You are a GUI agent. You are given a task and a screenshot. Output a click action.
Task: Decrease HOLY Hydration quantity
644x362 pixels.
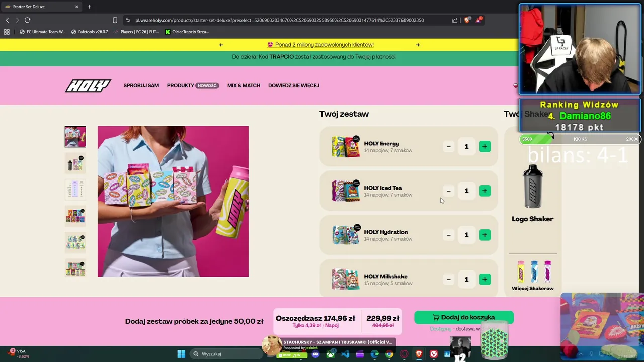pos(448,235)
